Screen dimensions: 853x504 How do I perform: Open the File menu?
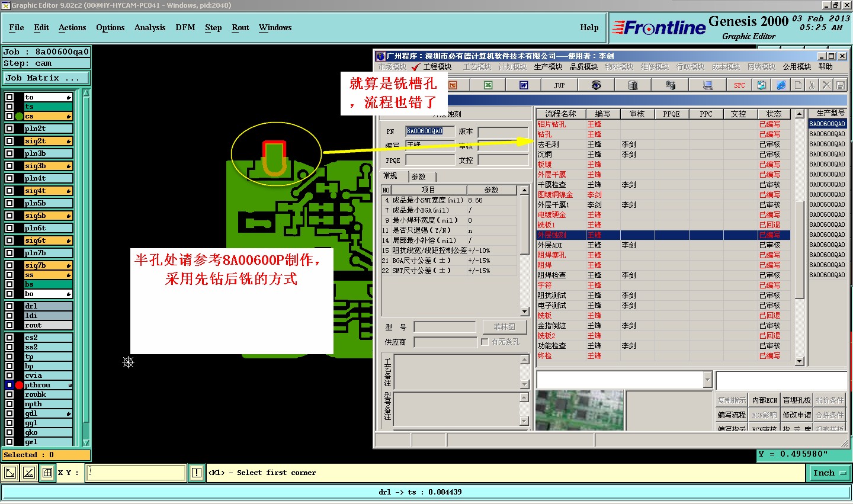click(x=17, y=27)
